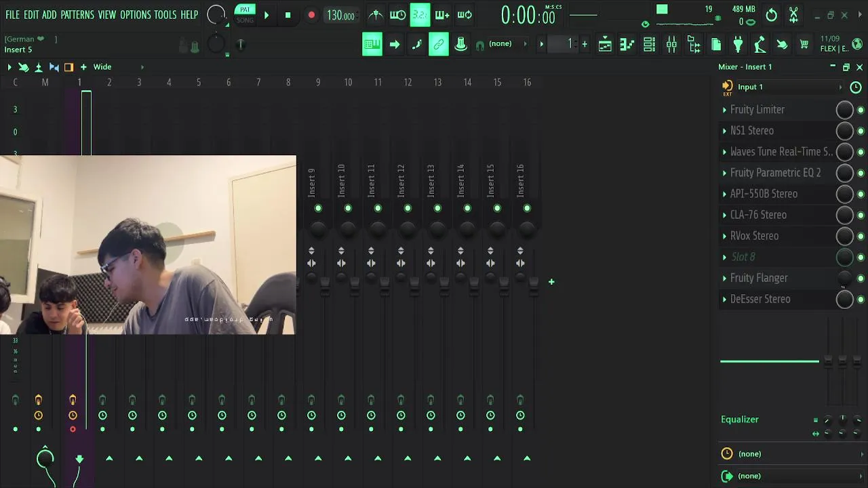Open the CLA-76 Stereo plugin slot
Image resolution: width=868 pixels, height=488 pixels.
758,215
